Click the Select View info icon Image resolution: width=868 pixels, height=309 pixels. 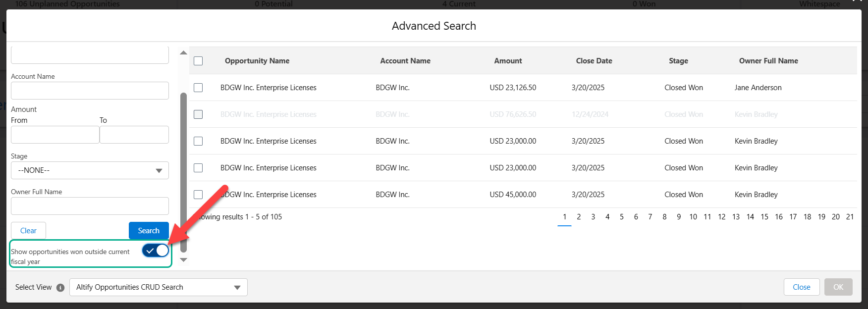[60, 288]
